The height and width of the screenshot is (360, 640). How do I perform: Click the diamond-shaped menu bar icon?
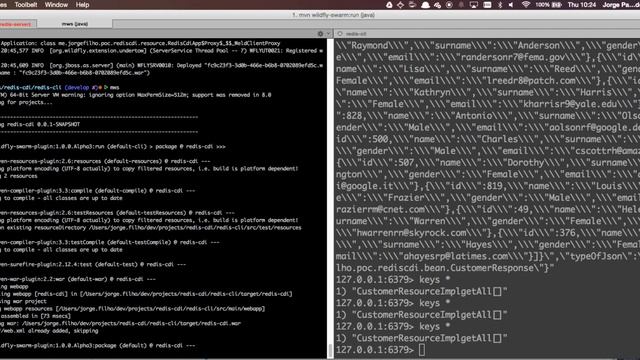[400, 5]
